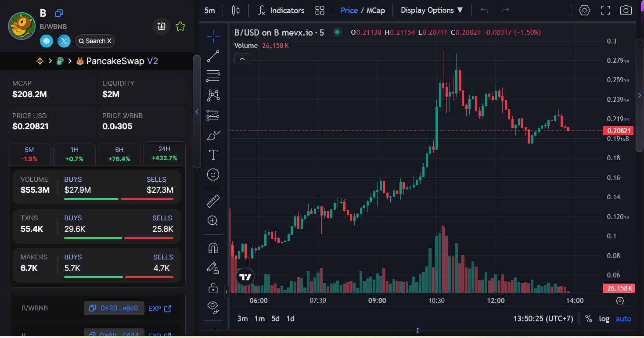Redo the chart action
Viewport: 644px width, 338px height.
coord(505,10)
